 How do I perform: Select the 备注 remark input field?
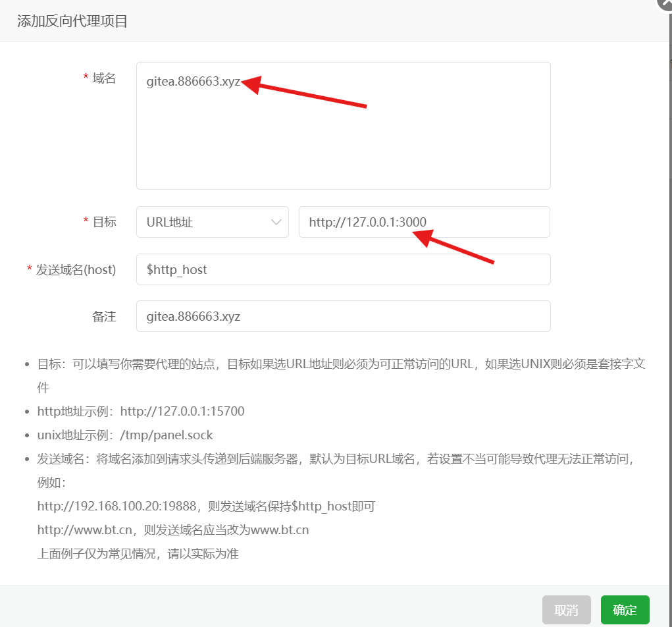click(343, 317)
